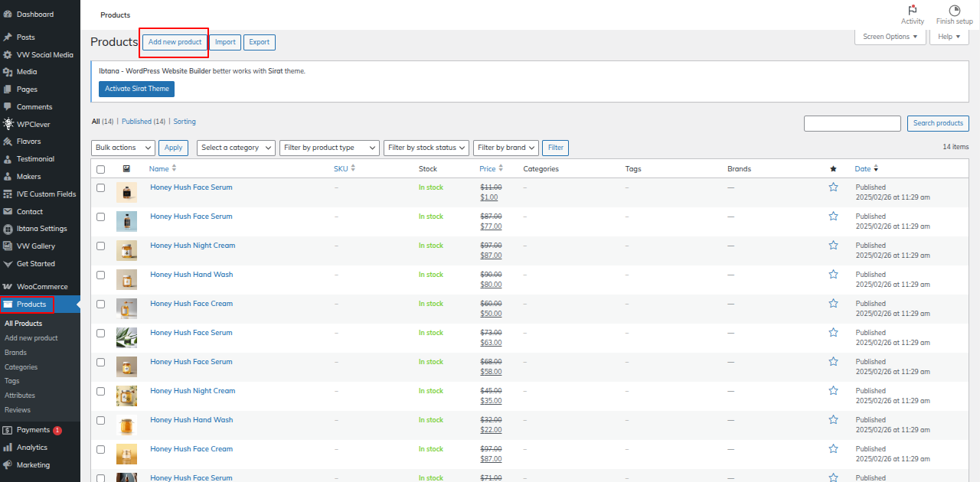Image resolution: width=980 pixels, height=482 pixels.
Task: Expand the Filter by stock status dropdown
Action: pos(426,148)
